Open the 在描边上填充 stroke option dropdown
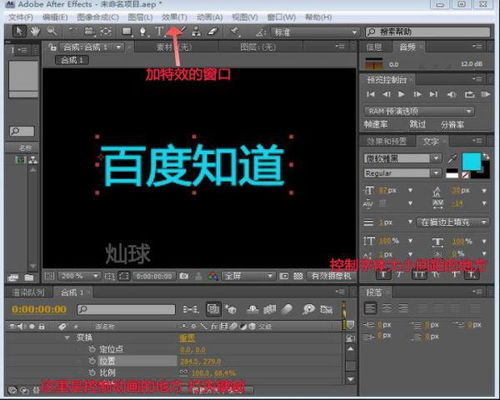 [x=453, y=222]
